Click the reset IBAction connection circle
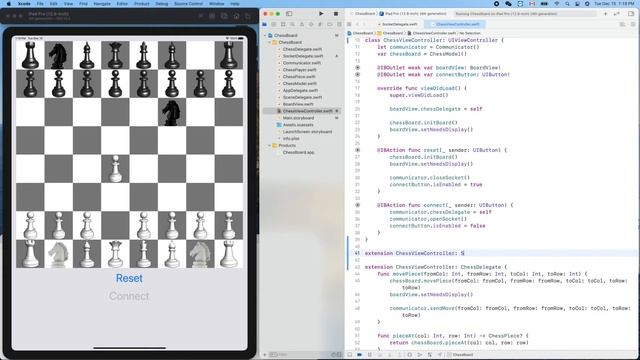Viewport: 640px width, 360px height. click(x=358, y=150)
